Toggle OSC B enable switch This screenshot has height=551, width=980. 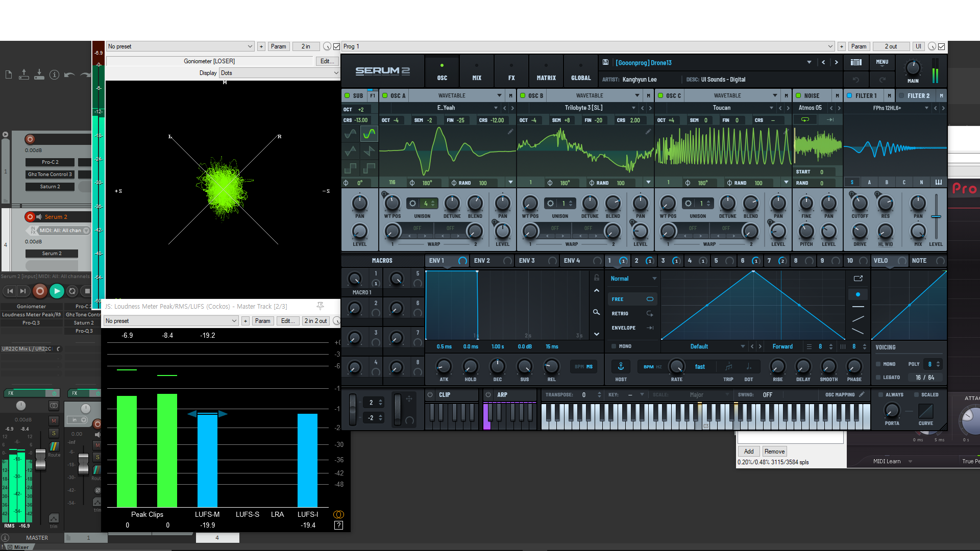523,95
